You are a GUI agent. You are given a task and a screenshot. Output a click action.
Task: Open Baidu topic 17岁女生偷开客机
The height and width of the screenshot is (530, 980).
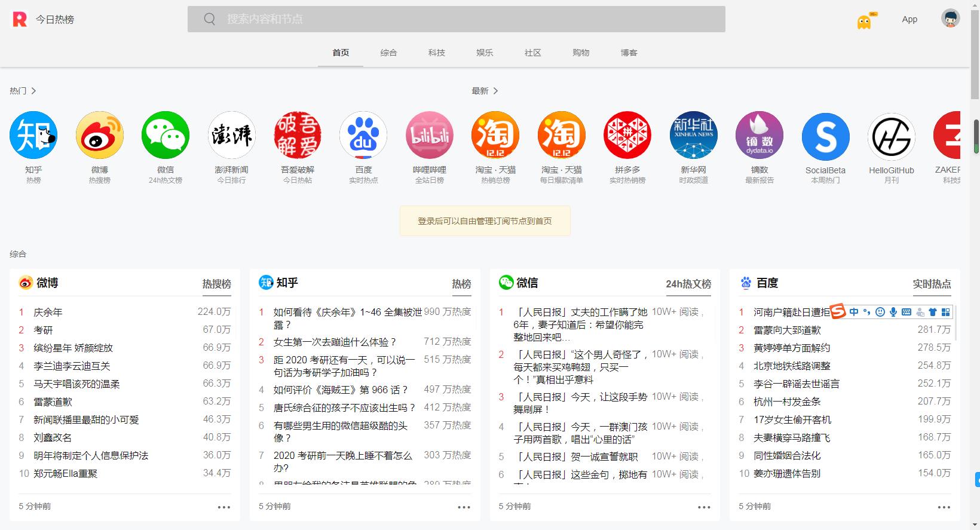792,419
